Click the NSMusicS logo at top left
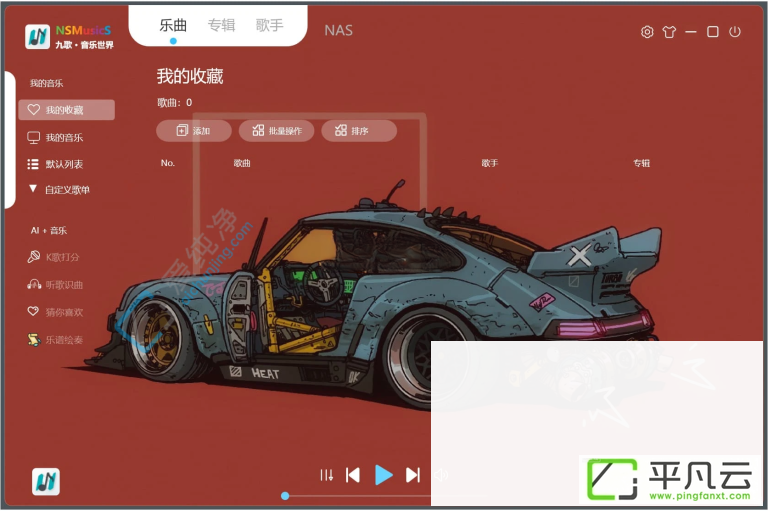The height and width of the screenshot is (511, 768). click(x=37, y=37)
